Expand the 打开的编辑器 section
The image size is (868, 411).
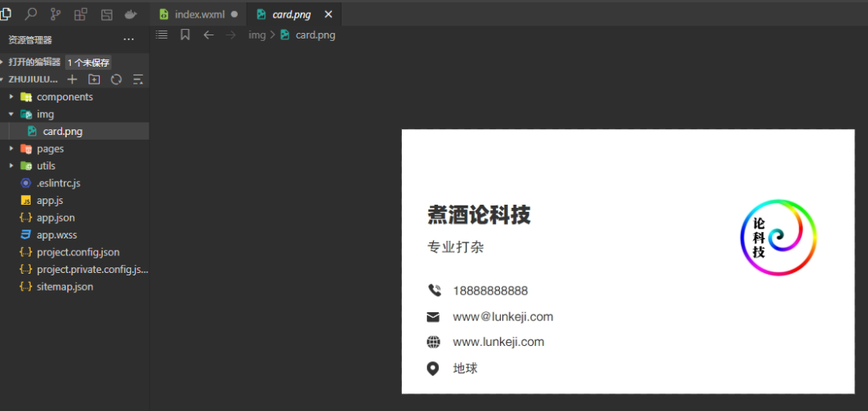[x=34, y=62]
